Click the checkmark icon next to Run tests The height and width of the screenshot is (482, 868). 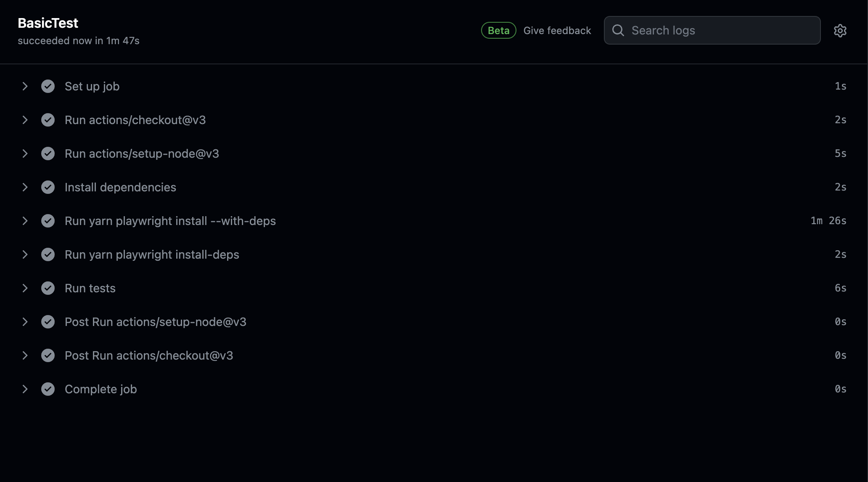(48, 288)
